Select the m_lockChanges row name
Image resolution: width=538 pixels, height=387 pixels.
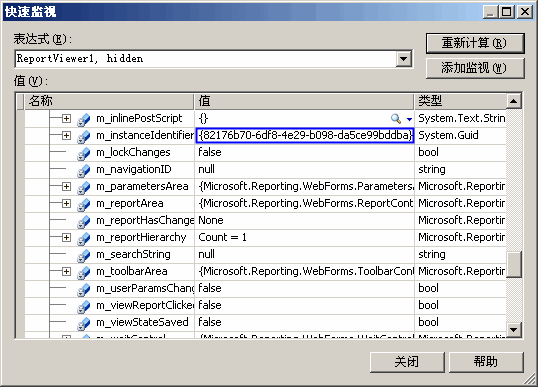point(133,152)
